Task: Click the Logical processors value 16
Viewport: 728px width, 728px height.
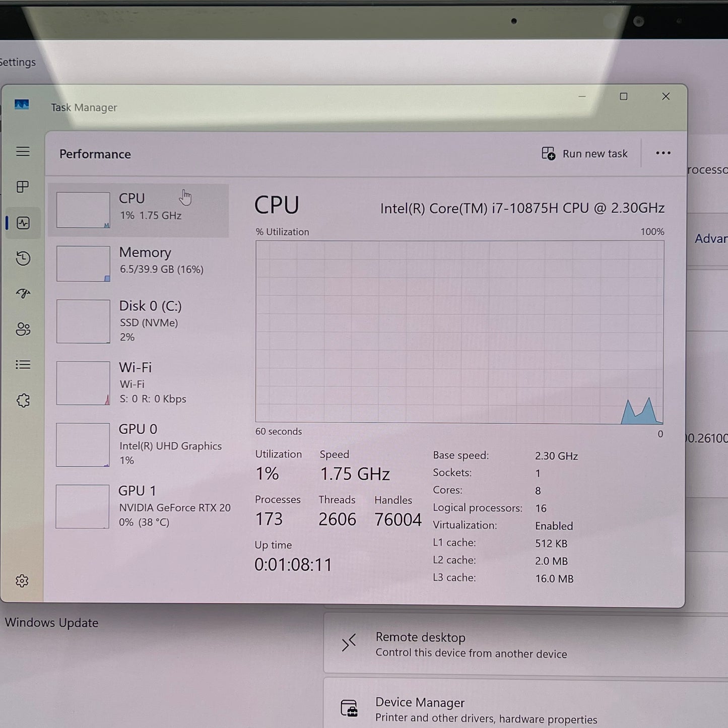Action: tap(541, 508)
